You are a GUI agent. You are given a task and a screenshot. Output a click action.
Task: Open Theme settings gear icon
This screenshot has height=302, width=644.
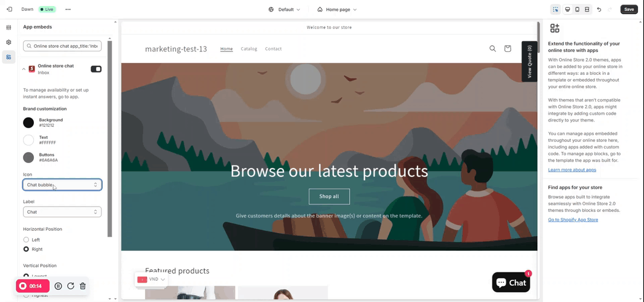(x=8, y=42)
